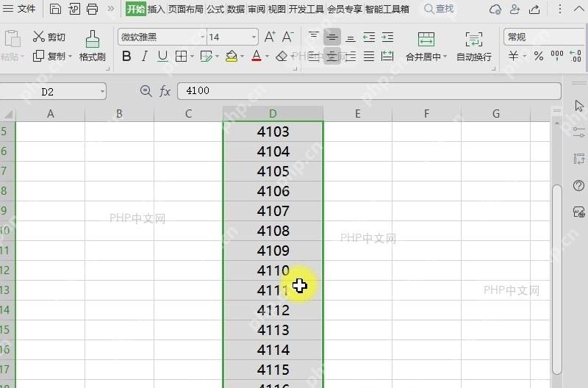Click the increase decimal places icon
Viewport: 588px width, 388px height.
(x=576, y=57)
